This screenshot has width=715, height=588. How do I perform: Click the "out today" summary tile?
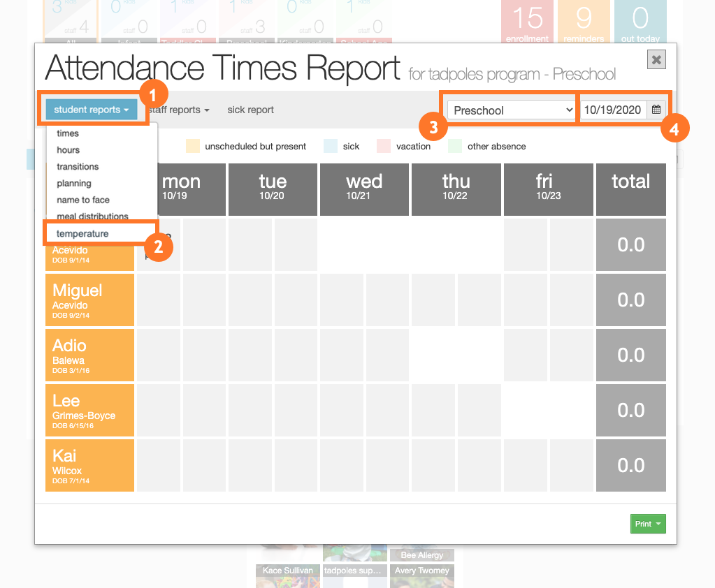tap(640, 21)
